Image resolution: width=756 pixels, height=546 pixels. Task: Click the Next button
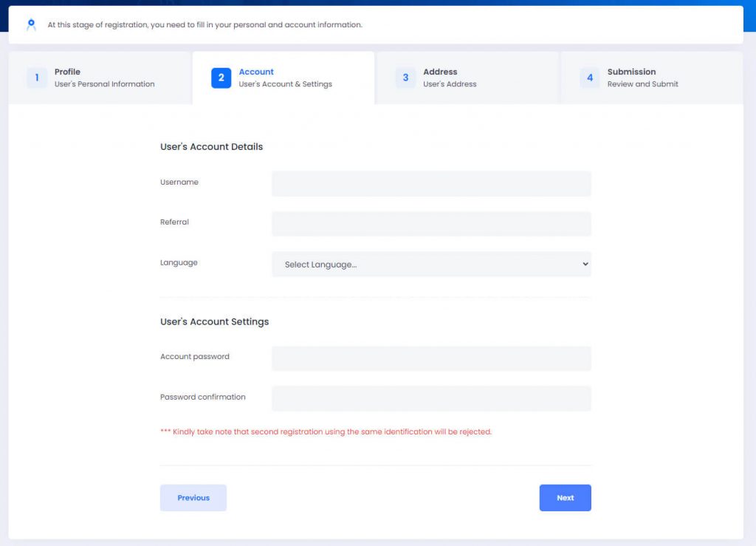click(x=565, y=497)
